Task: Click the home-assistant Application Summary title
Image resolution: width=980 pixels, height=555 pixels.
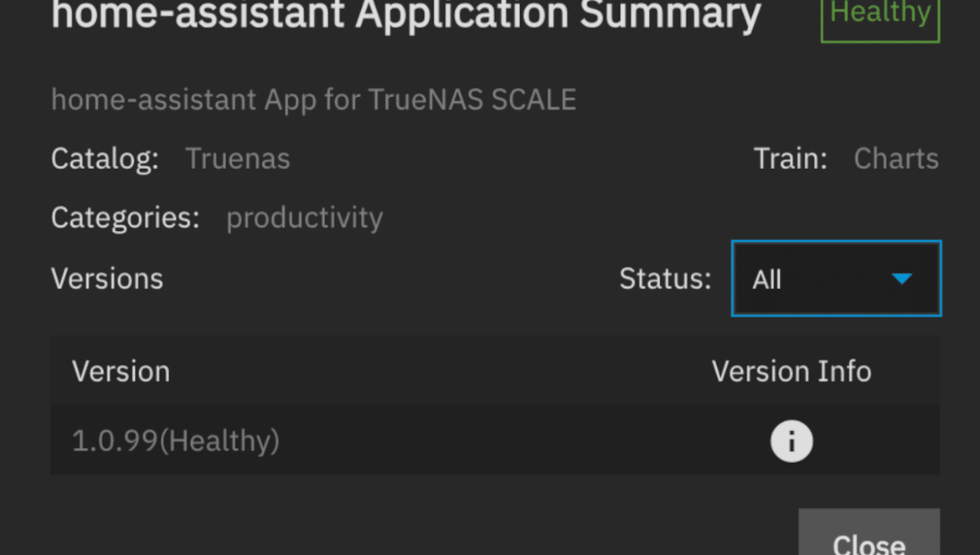Action: click(x=406, y=15)
